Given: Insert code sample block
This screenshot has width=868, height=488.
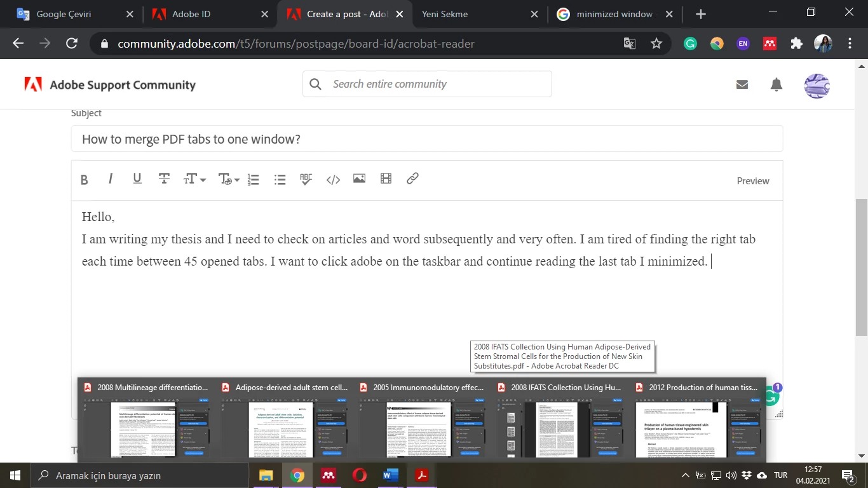Looking at the screenshot, I should pyautogui.click(x=333, y=179).
